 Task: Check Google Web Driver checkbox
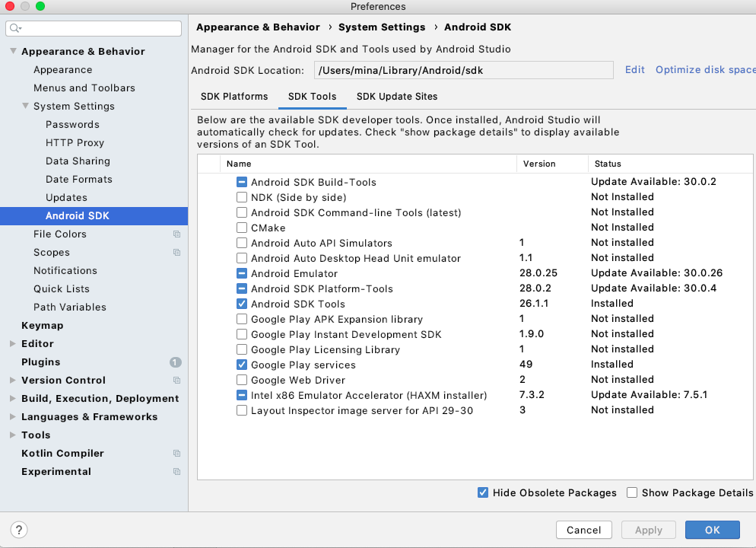pyautogui.click(x=242, y=380)
